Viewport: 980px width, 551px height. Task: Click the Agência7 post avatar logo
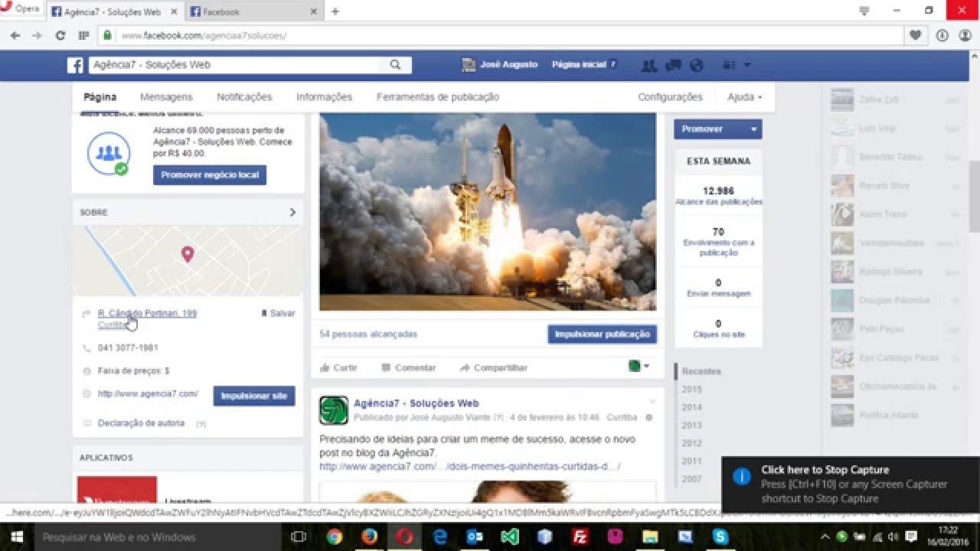coord(334,410)
